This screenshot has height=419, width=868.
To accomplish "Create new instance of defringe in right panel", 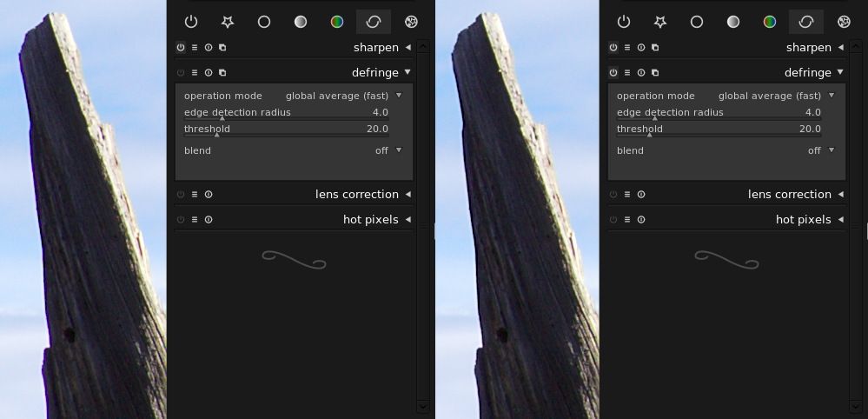I will point(655,73).
